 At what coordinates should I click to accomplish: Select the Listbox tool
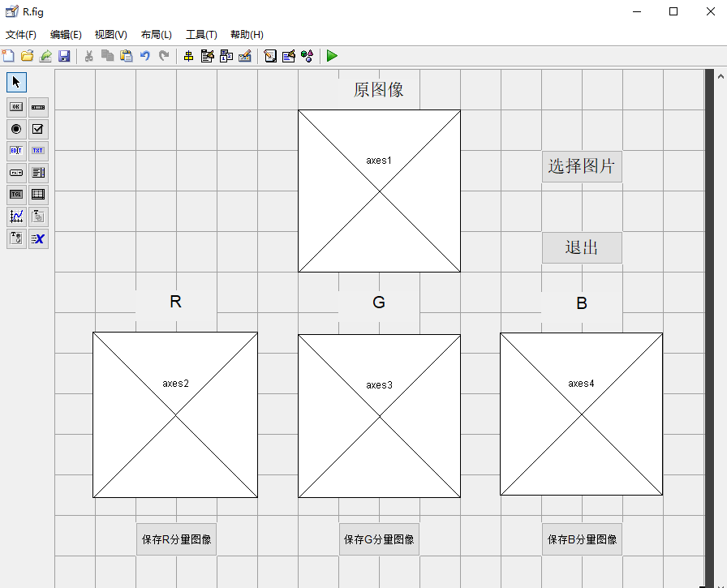pyautogui.click(x=38, y=172)
